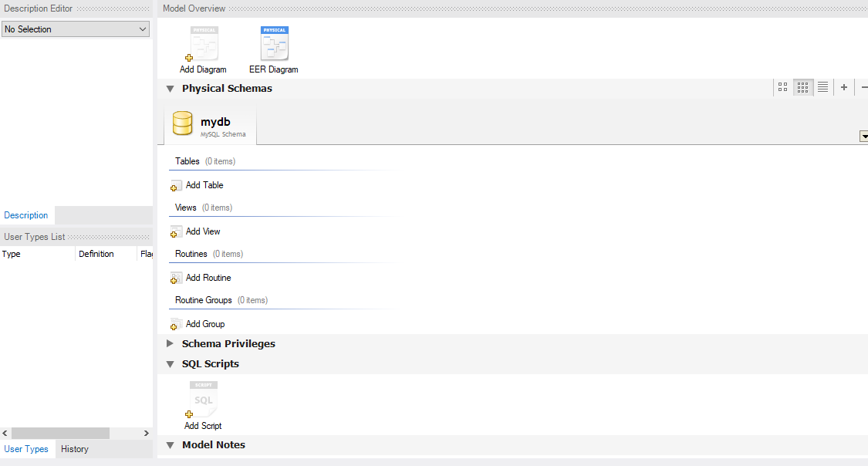The image size is (868, 466).
Task: Select the mydb schema icon
Action: point(183,123)
